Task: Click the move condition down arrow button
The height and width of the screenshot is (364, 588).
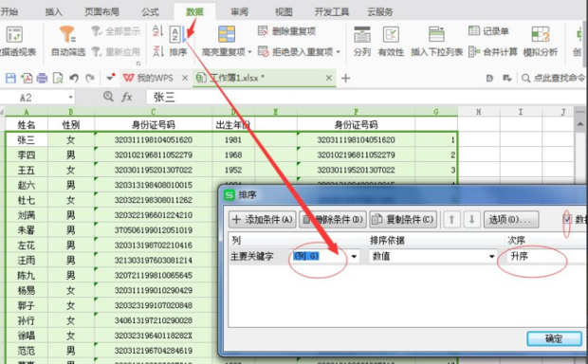Action: [471, 219]
